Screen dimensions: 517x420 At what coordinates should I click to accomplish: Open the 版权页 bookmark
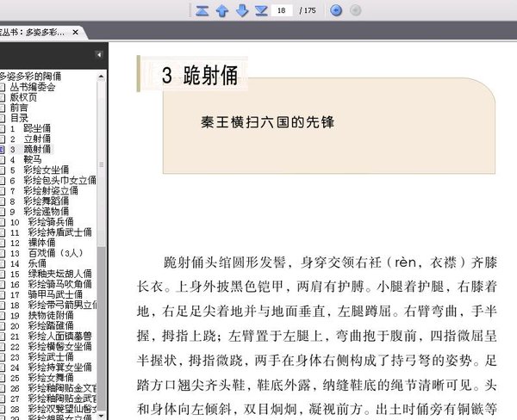[x=23, y=97]
